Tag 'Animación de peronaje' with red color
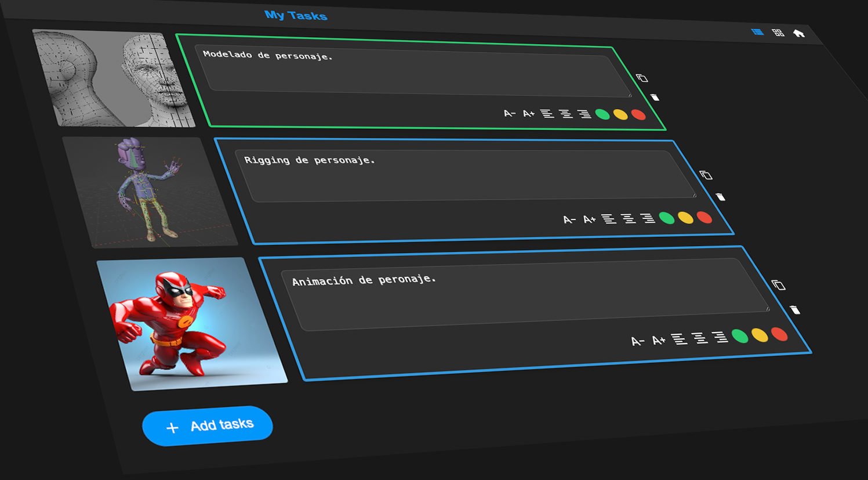The width and height of the screenshot is (868, 480). [x=780, y=334]
